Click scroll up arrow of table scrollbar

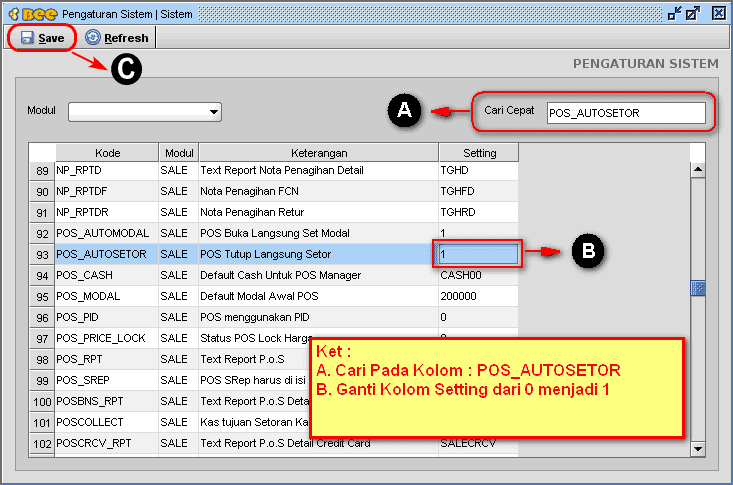pyautogui.click(x=698, y=169)
